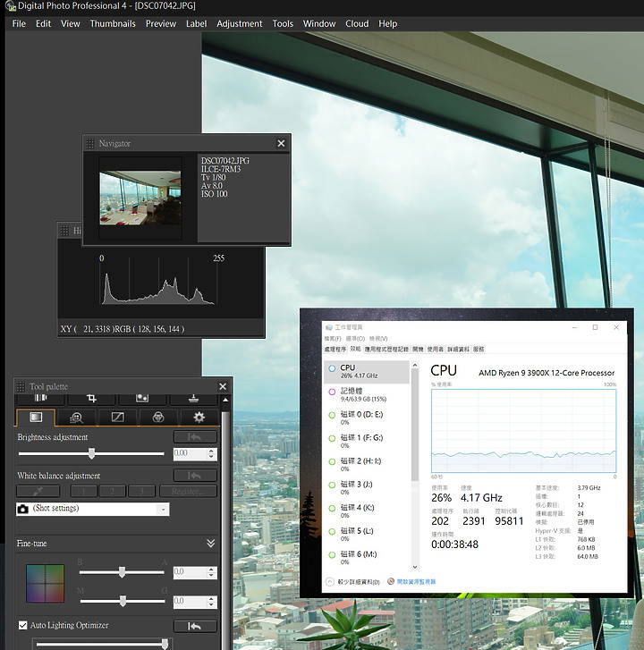Reset Auto Lighting Optimizer with revert button
644x650 pixels.
(195, 626)
